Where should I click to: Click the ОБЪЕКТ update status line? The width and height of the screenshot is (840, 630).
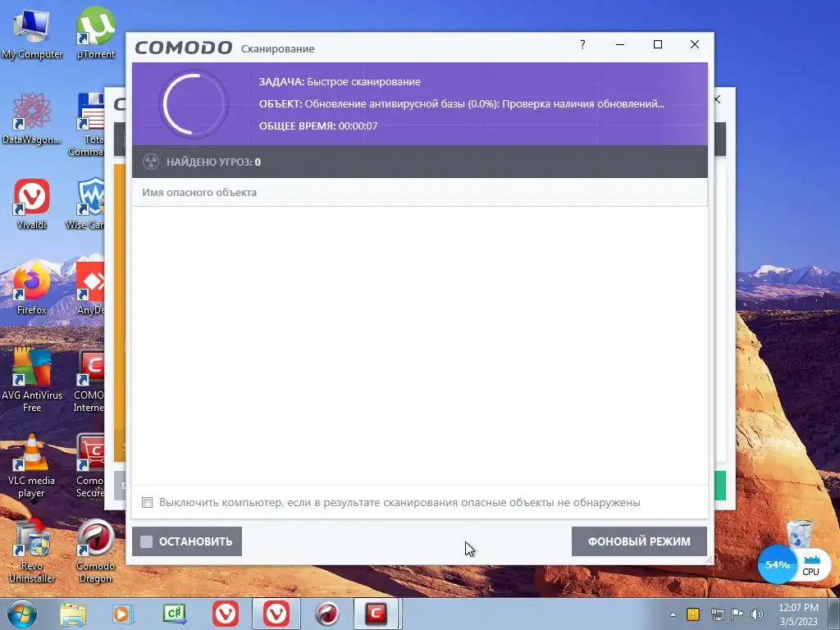[x=461, y=104]
